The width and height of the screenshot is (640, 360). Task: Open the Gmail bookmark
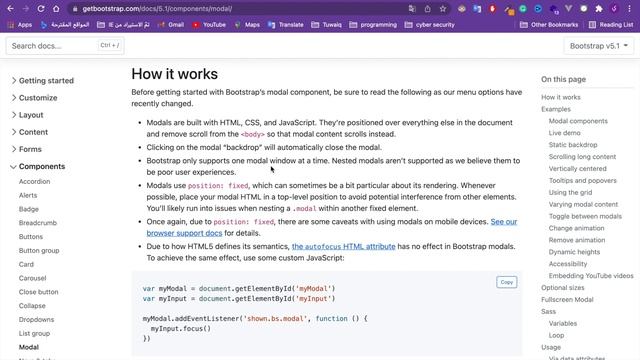(171, 25)
